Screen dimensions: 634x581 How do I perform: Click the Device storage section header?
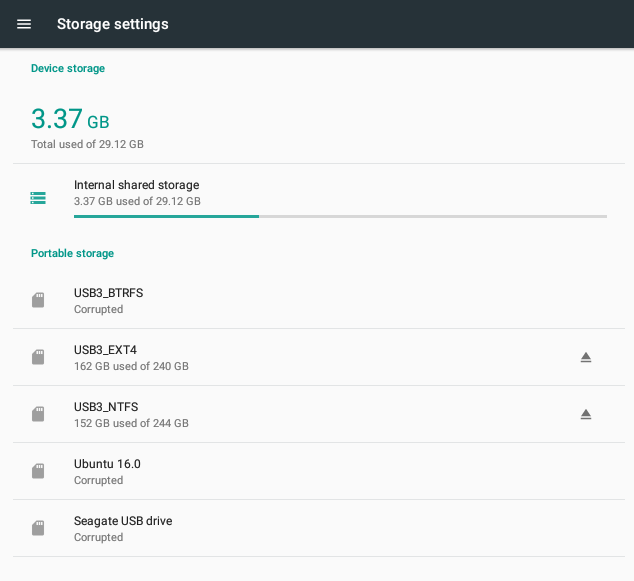point(68,68)
